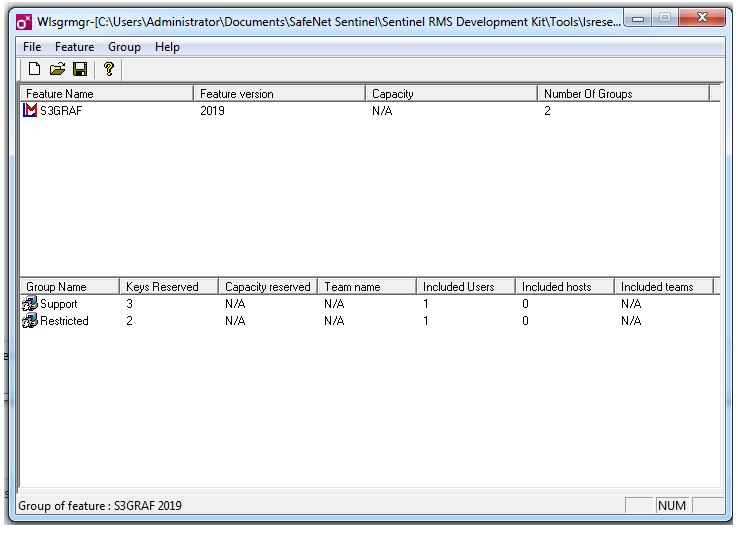Click Included teams N/A in Restricted row
The height and width of the screenshot is (533, 738).
pos(631,321)
